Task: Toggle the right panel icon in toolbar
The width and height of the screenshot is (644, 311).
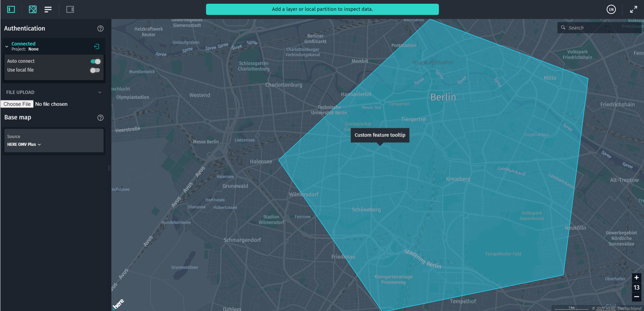Action: (x=70, y=9)
